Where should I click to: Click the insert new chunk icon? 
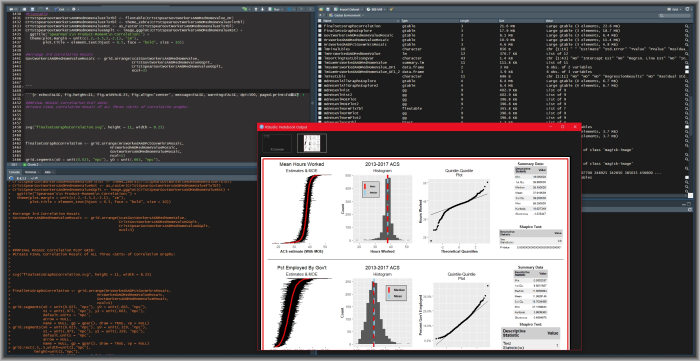(245, 9)
